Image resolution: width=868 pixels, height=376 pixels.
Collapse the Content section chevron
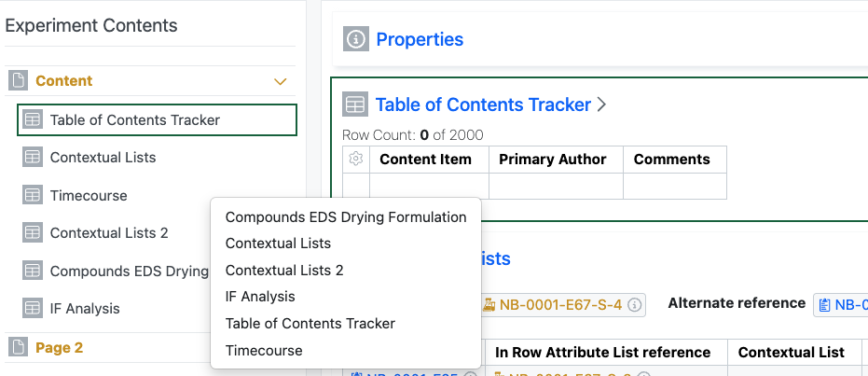click(280, 81)
